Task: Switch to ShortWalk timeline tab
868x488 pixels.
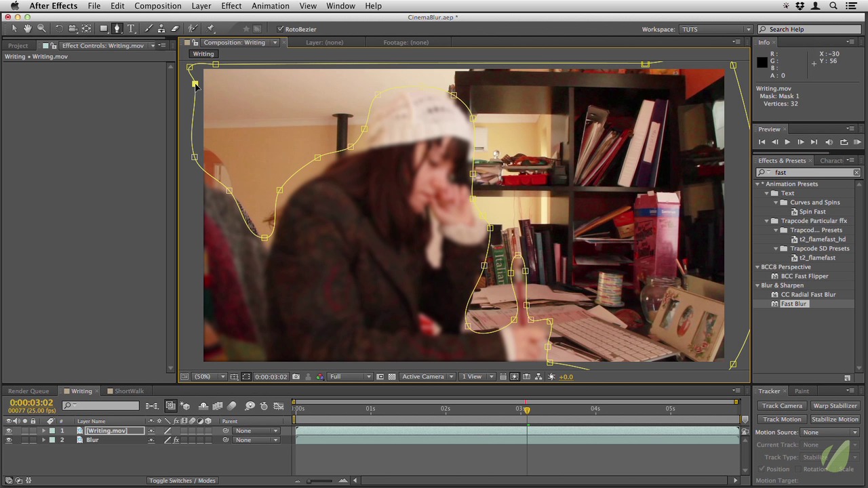Action: [129, 391]
